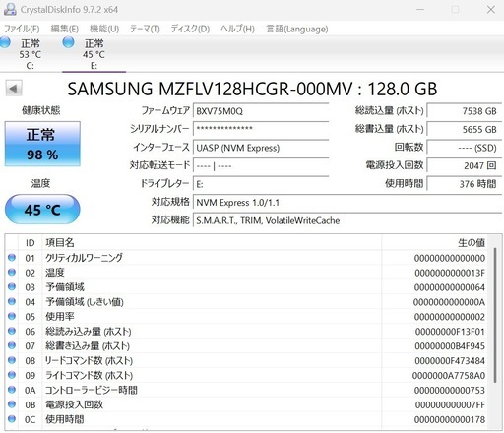
Task: Click the status dot of row 01 クリティカルワーニング
Action: pos(12,258)
